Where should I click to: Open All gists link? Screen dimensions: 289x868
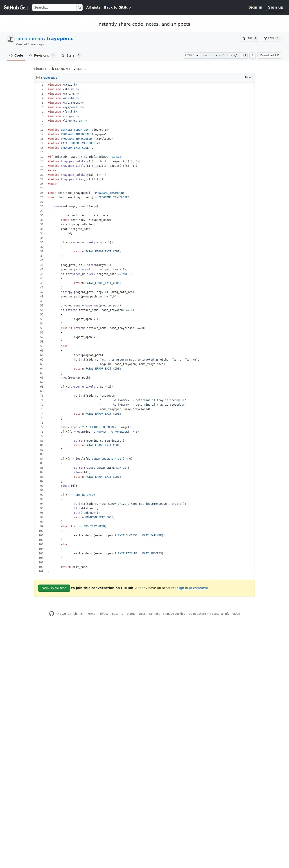[93, 7]
